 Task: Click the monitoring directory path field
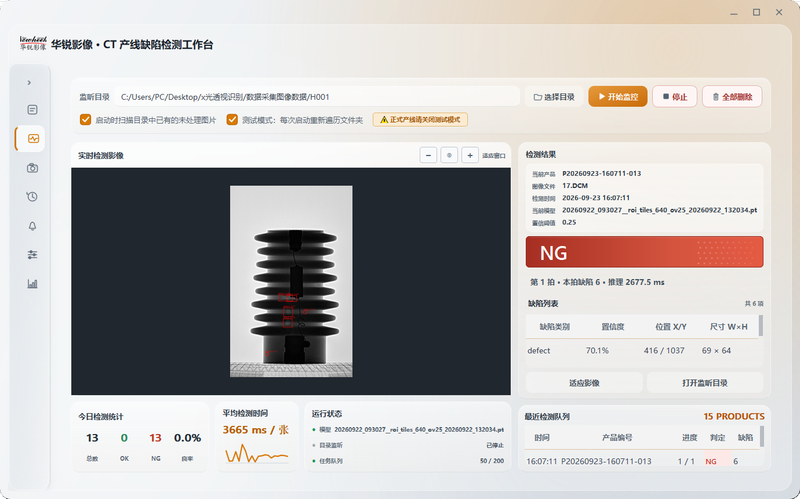316,97
